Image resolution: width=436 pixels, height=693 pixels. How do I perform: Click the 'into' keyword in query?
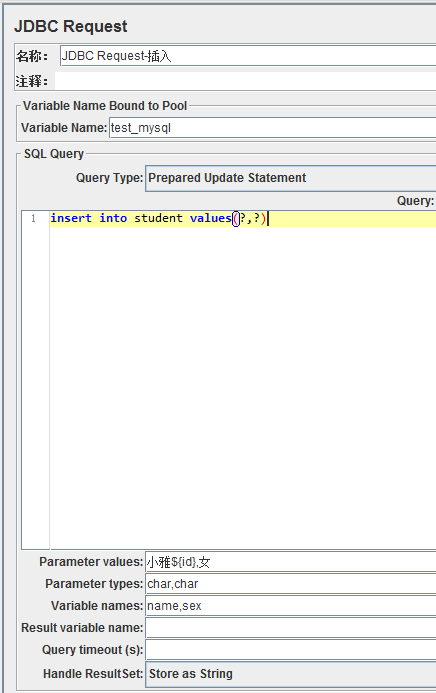113,218
